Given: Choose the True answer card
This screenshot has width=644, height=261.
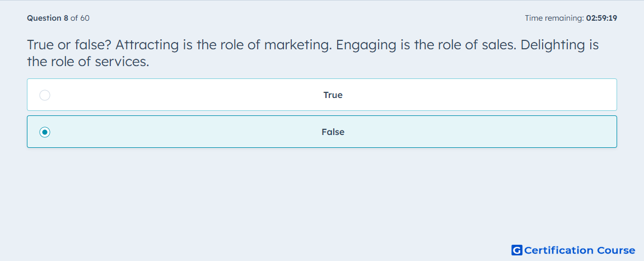Looking at the screenshot, I should [x=321, y=95].
